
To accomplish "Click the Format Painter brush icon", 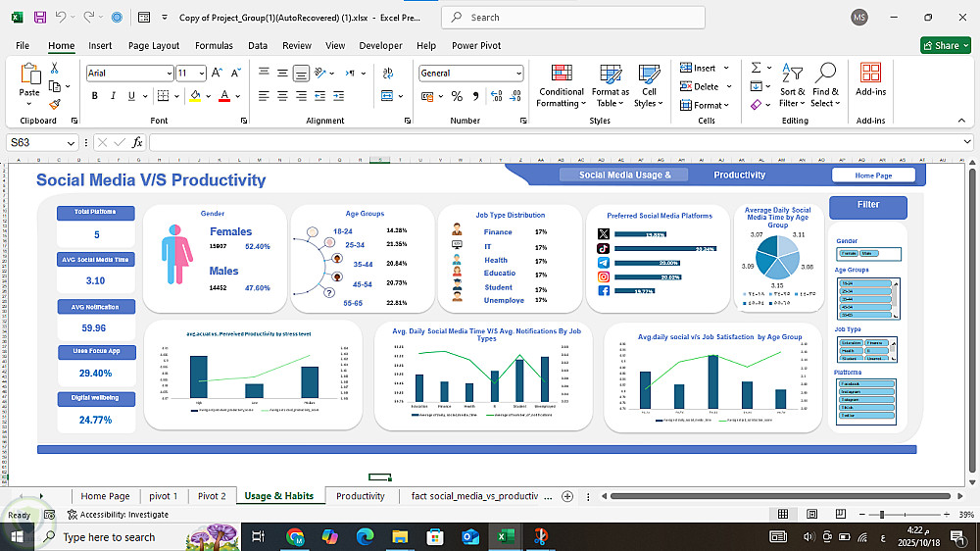I will click(55, 104).
